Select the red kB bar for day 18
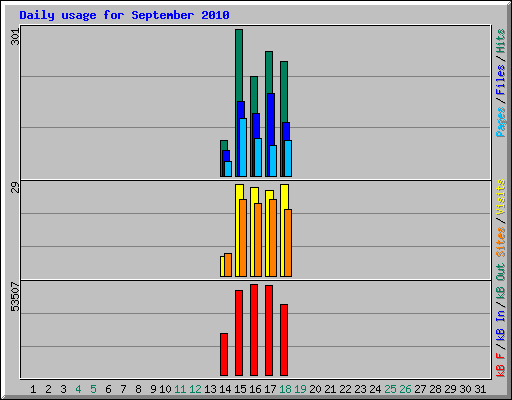Screen dimensions: 512x400 284,340
